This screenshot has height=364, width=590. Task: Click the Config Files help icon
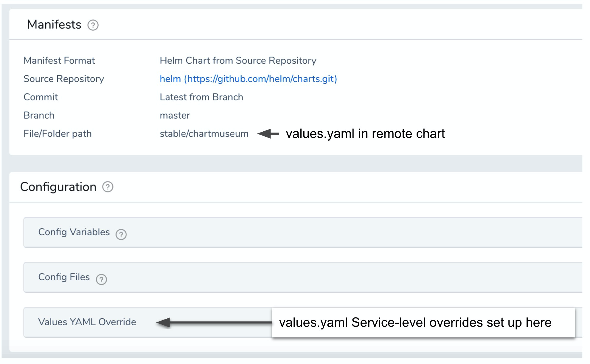[x=101, y=279]
